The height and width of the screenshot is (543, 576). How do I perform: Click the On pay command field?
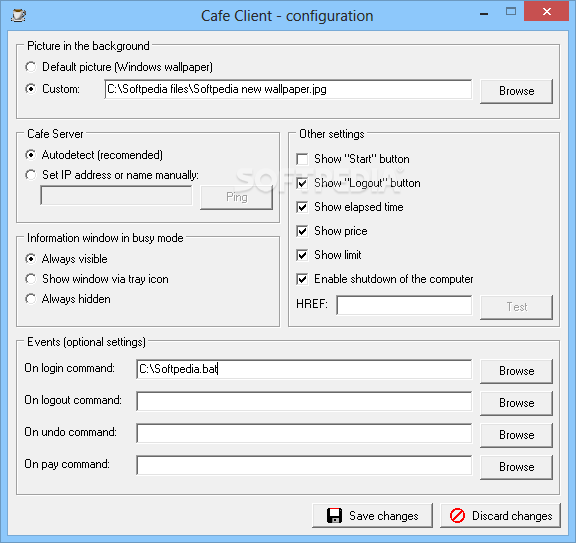pyautogui.click(x=304, y=465)
